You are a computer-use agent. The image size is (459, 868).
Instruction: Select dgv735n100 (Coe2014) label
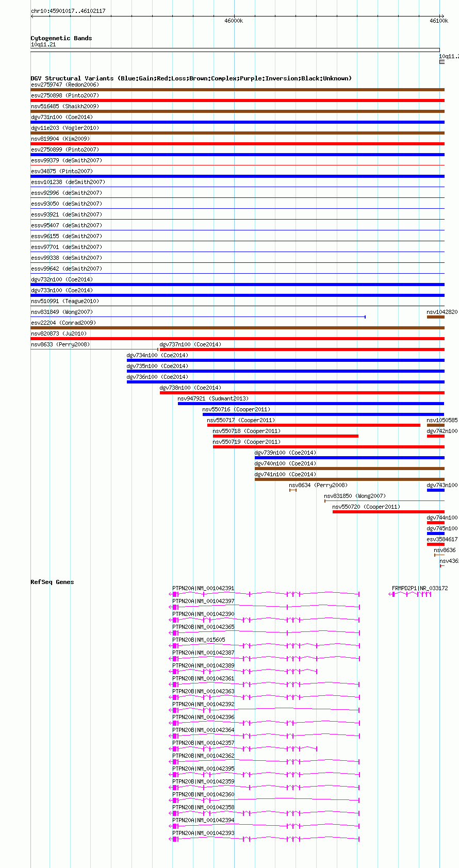pos(157,366)
